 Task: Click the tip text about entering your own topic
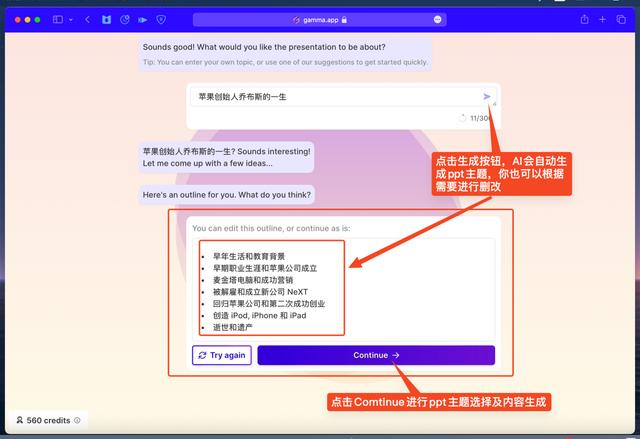click(285, 62)
